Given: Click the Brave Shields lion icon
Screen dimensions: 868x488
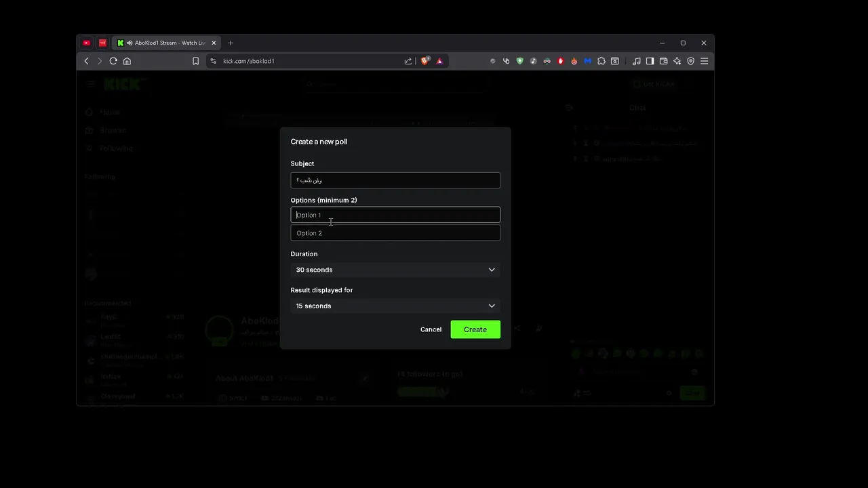Looking at the screenshot, I should (x=425, y=61).
